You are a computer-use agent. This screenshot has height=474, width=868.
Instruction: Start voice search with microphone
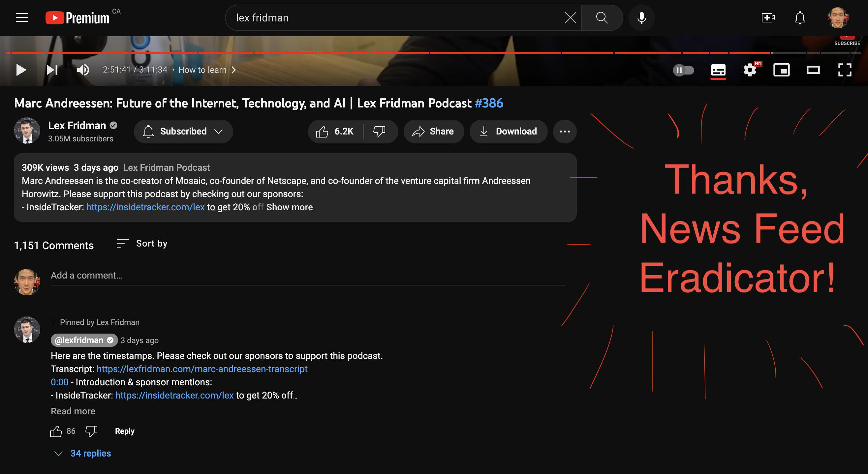[641, 17]
